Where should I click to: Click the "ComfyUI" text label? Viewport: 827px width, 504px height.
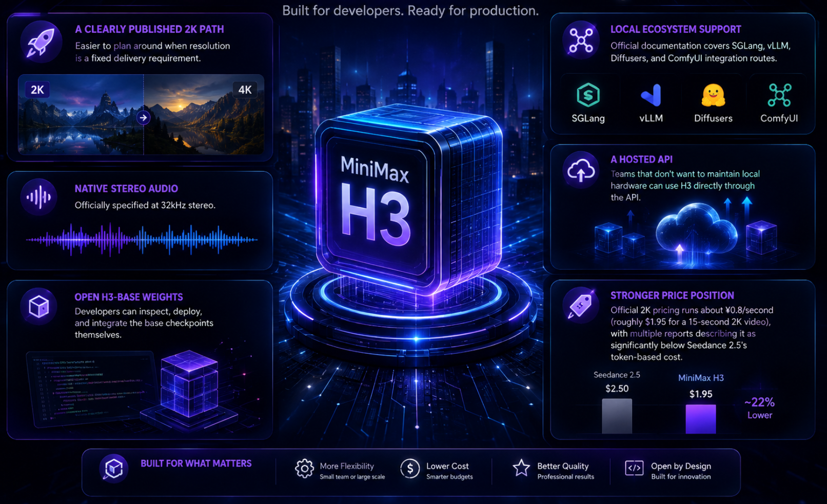point(779,118)
